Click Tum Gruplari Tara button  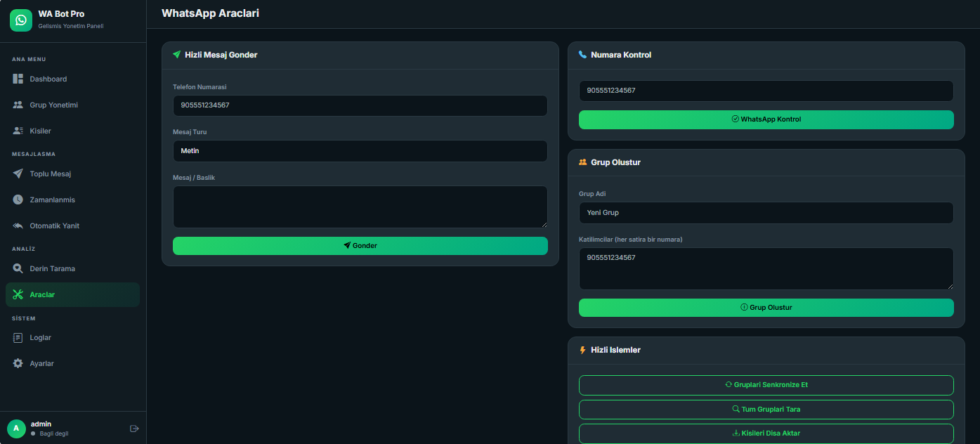pos(766,409)
